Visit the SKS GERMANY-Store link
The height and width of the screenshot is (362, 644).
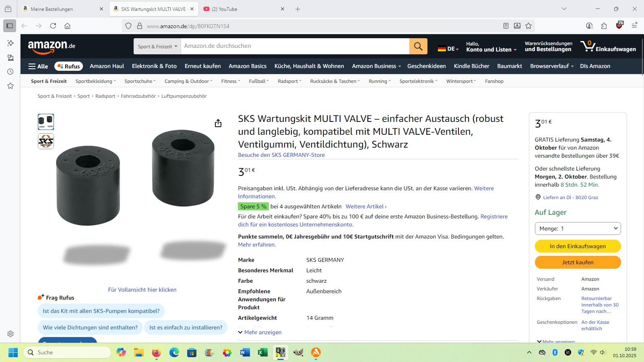pos(281,155)
